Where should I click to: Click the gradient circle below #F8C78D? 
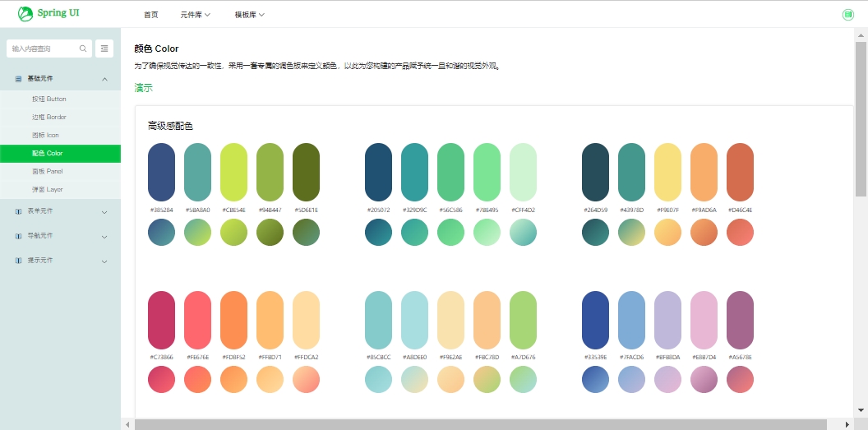point(487,380)
